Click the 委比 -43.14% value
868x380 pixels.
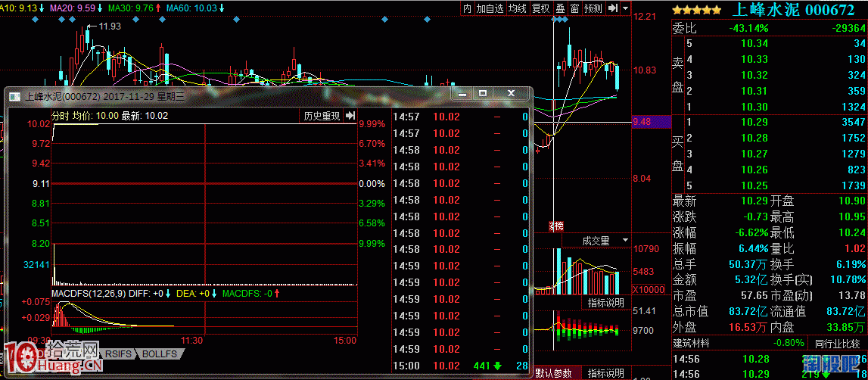click(x=748, y=28)
